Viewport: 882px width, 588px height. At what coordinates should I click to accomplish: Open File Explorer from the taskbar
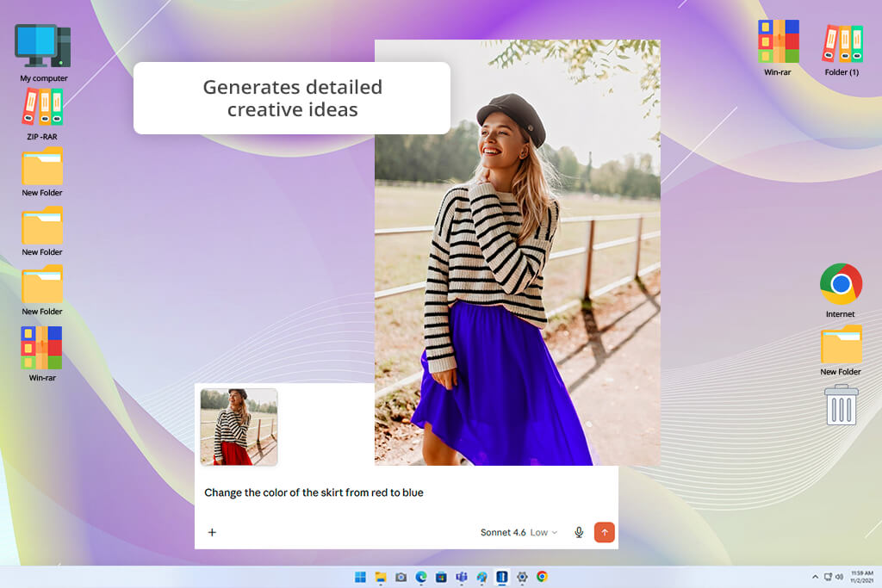(381, 577)
